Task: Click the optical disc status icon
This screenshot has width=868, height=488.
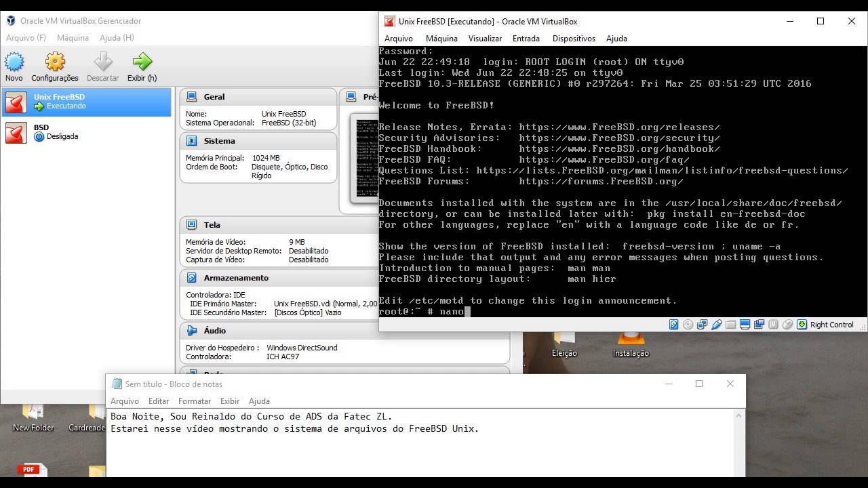Action: [688, 325]
